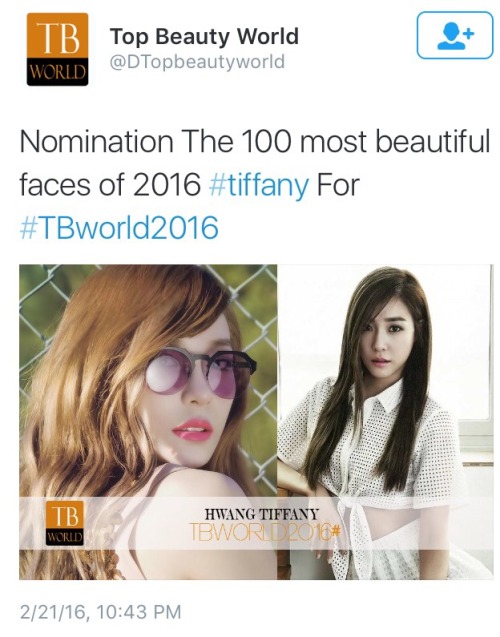Click the tweet text 'Nomination The 100 most beautiful'

255,142
